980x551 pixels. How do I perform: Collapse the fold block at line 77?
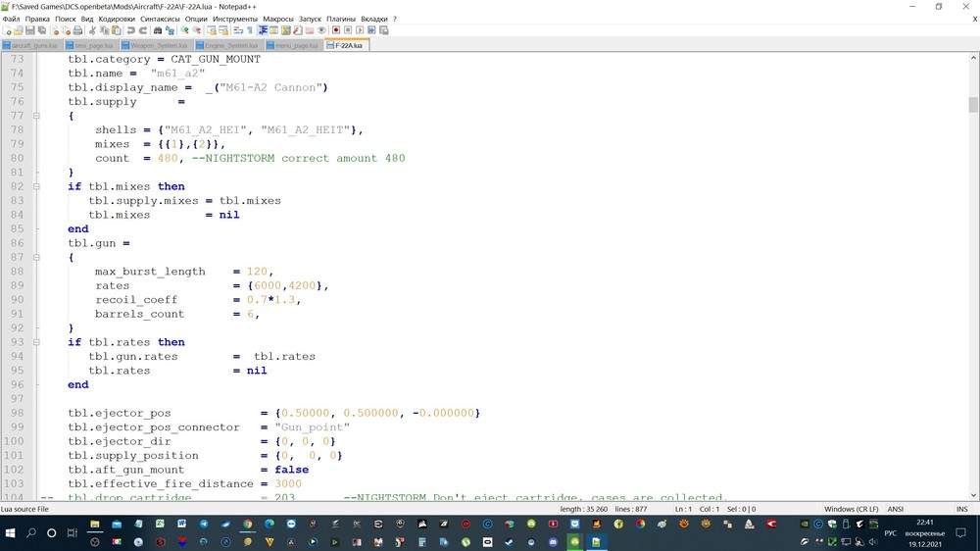36,116
